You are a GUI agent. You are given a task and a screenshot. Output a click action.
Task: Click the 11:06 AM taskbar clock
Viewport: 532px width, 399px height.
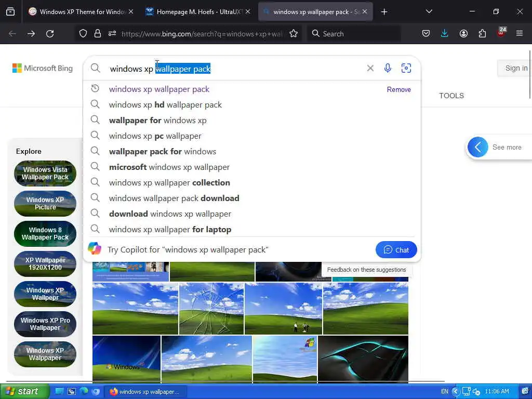coord(497,392)
